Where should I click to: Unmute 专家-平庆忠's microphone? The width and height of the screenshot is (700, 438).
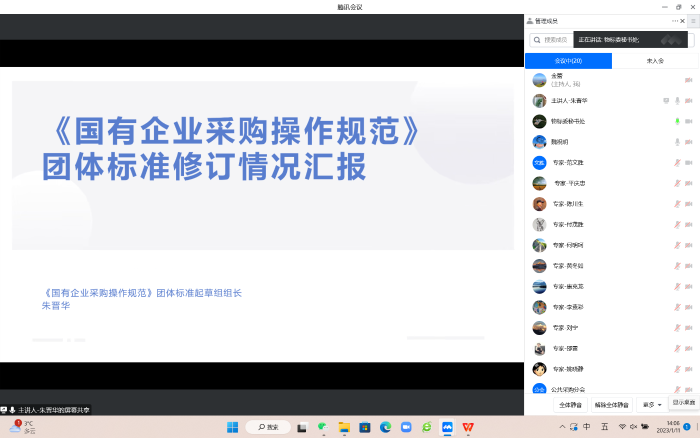click(677, 184)
